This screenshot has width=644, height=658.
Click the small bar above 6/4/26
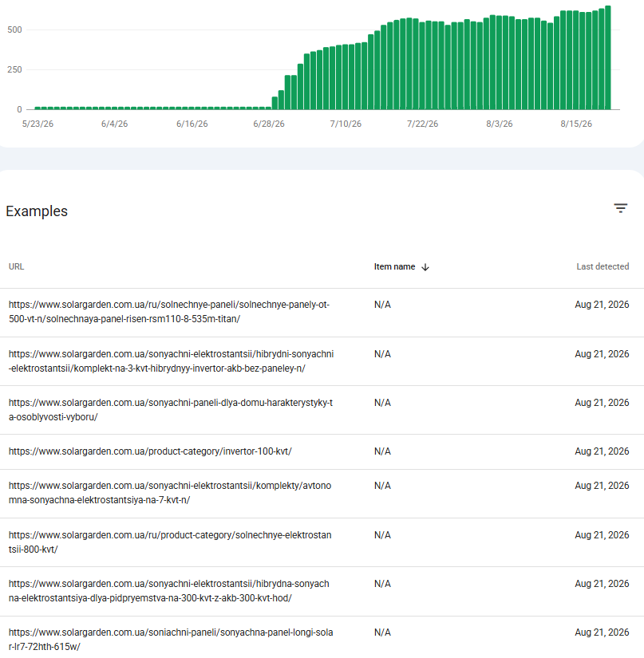click(115, 108)
